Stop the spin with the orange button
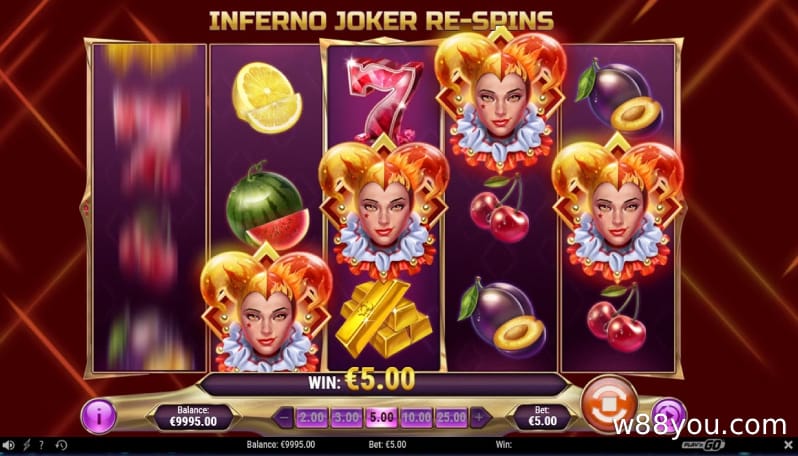Viewport: 798px width, 456px height. coord(609,404)
